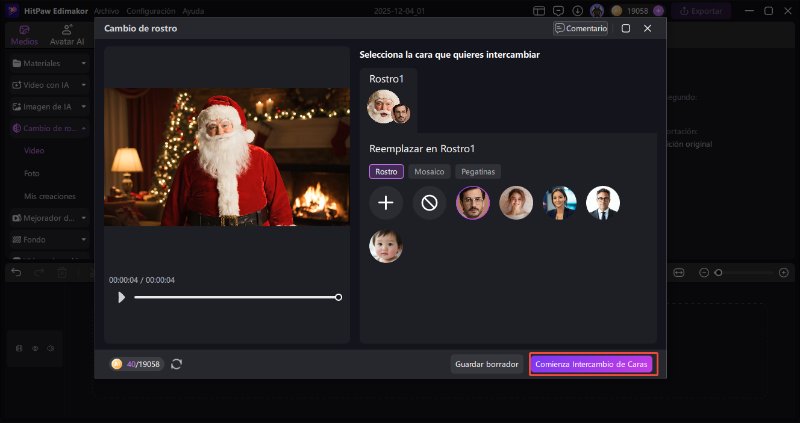The image size is (800, 423).
Task: Expand the Mejorador sidebar section
Action: tap(49, 218)
